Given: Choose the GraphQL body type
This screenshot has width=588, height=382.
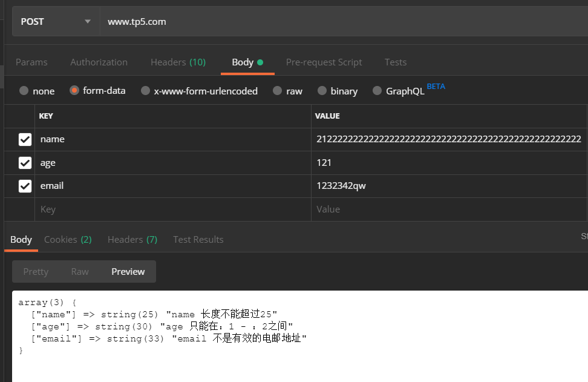Looking at the screenshot, I should click(x=377, y=91).
